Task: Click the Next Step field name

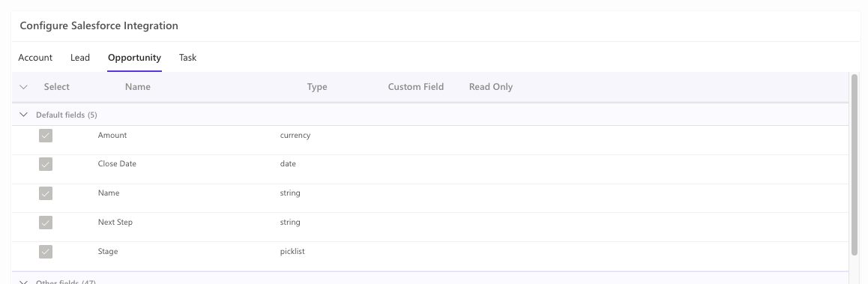Action: tap(115, 222)
